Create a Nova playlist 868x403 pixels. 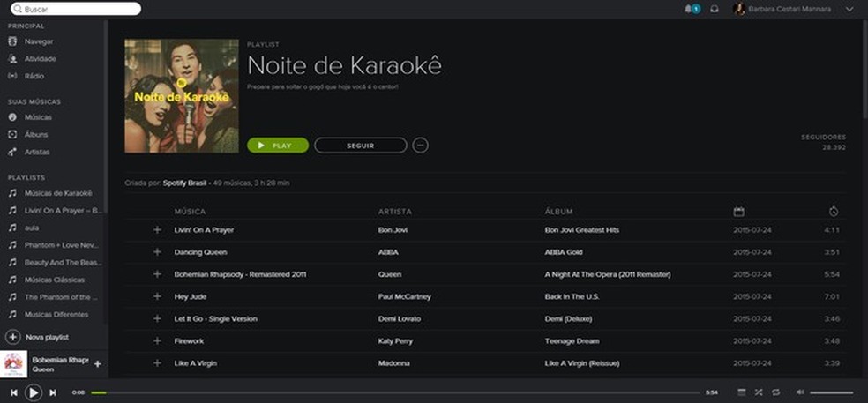coord(38,337)
